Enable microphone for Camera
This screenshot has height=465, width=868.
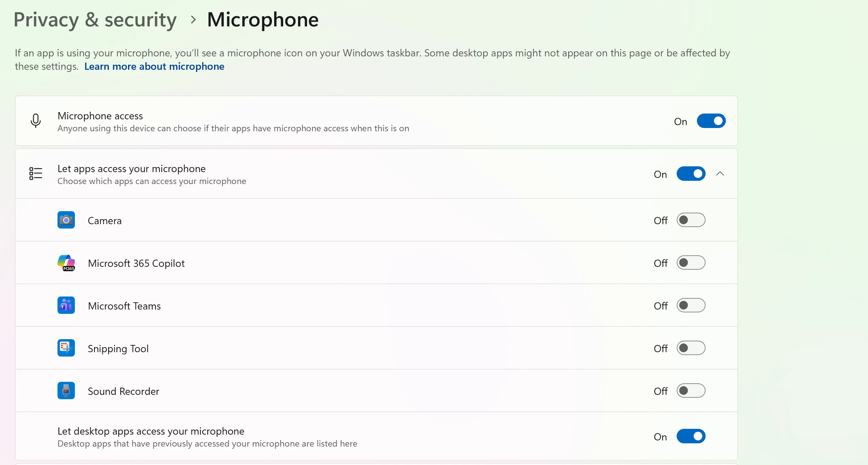click(691, 220)
